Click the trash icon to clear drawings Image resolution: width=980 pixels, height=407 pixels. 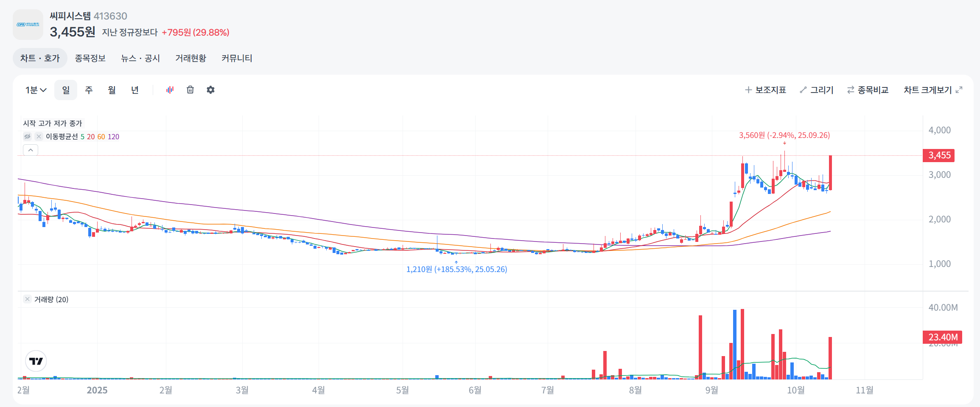click(x=190, y=90)
